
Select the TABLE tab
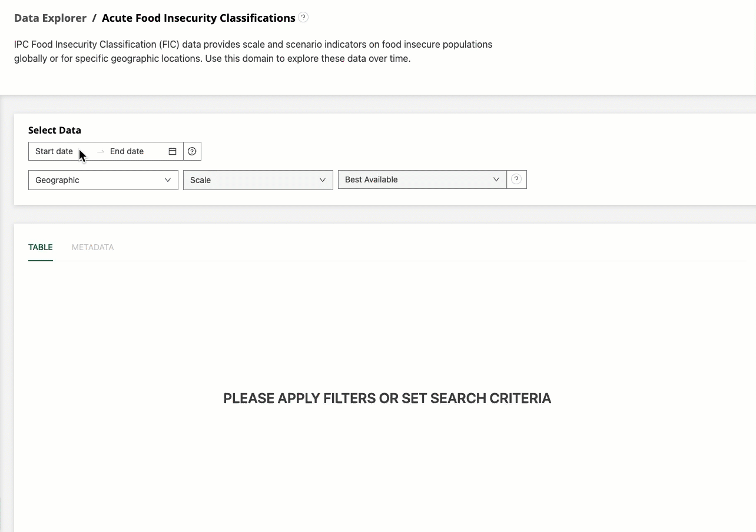click(x=40, y=247)
